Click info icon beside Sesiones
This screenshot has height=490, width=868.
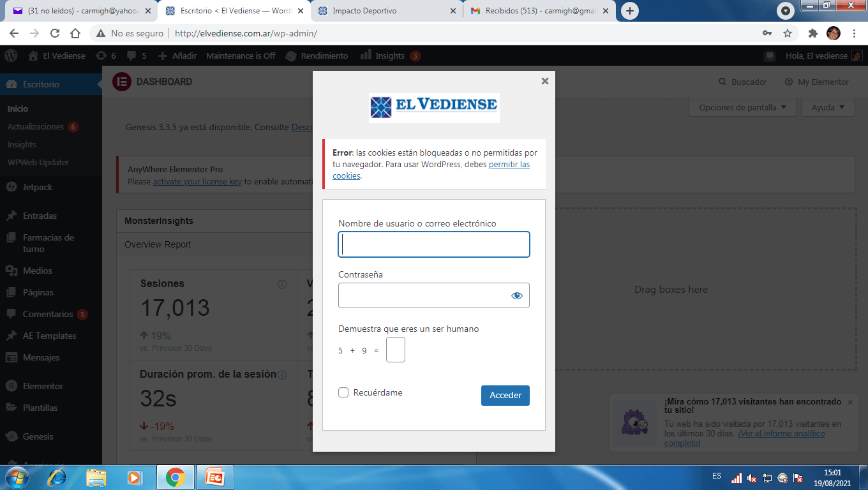coord(282,284)
